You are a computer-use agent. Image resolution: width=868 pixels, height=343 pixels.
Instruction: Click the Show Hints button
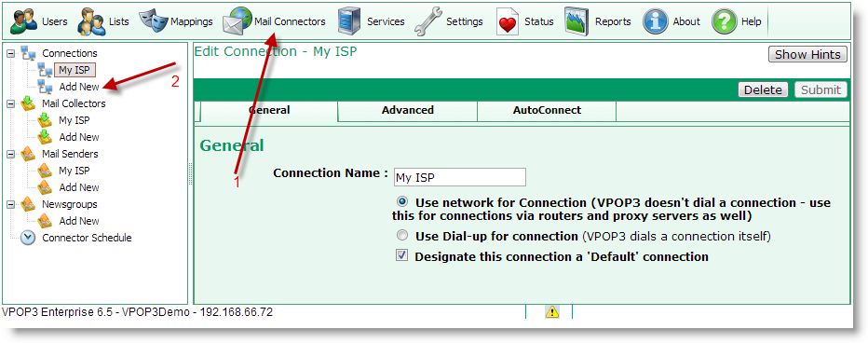pyautogui.click(x=807, y=54)
